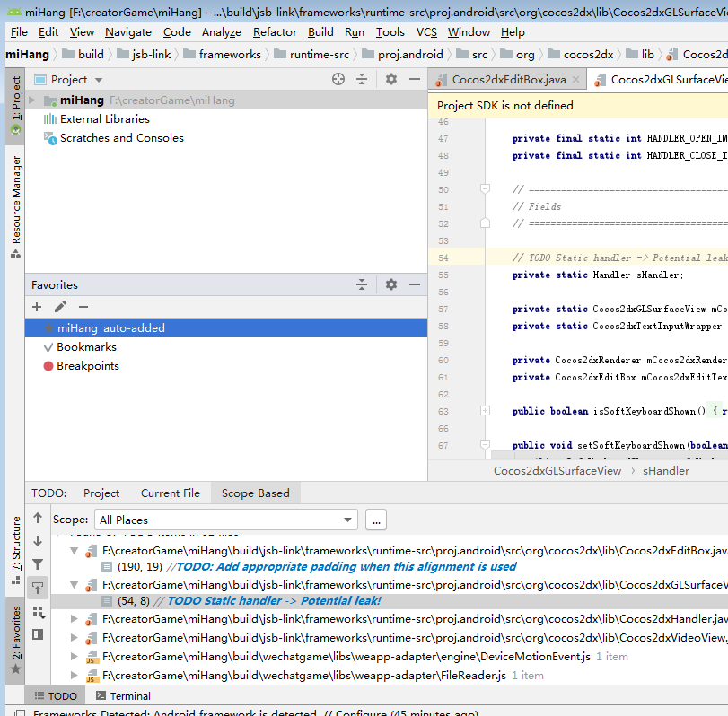
Task: Open Project panel settings gear
Action: point(391,79)
